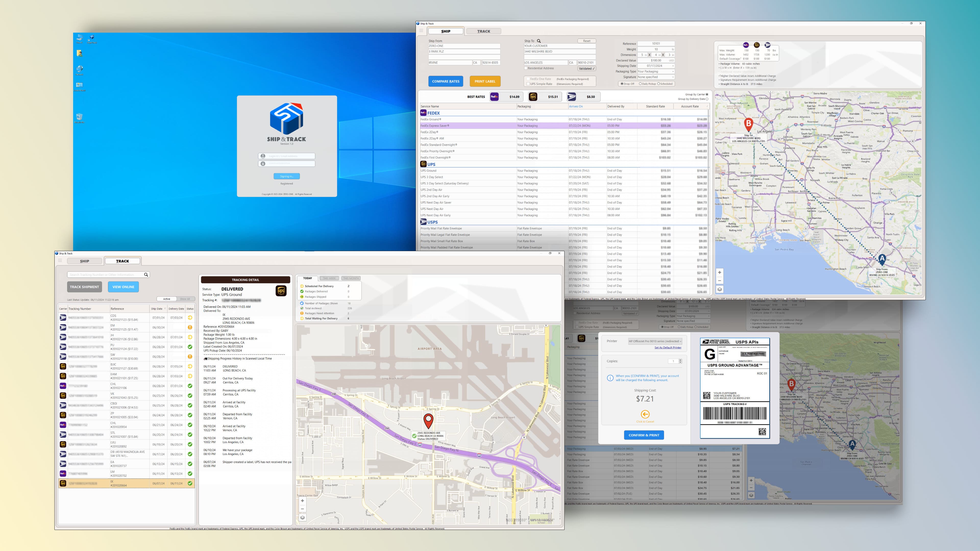Click the Reference input field
This screenshot has width=980, height=551.
tap(656, 43)
